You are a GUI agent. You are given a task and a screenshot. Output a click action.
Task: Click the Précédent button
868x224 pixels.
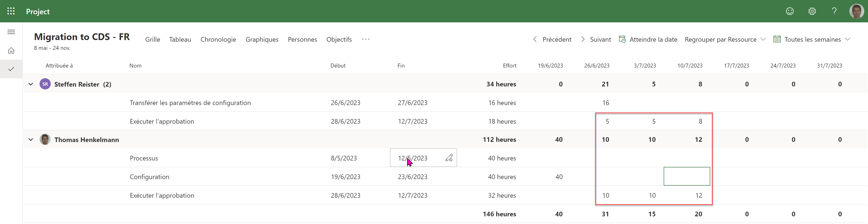point(552,40)
